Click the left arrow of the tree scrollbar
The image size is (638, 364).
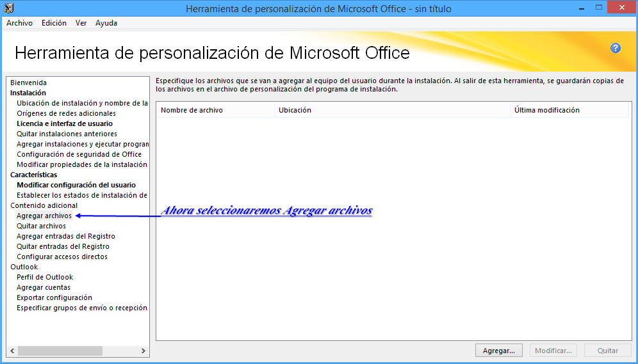pos(12,351)
